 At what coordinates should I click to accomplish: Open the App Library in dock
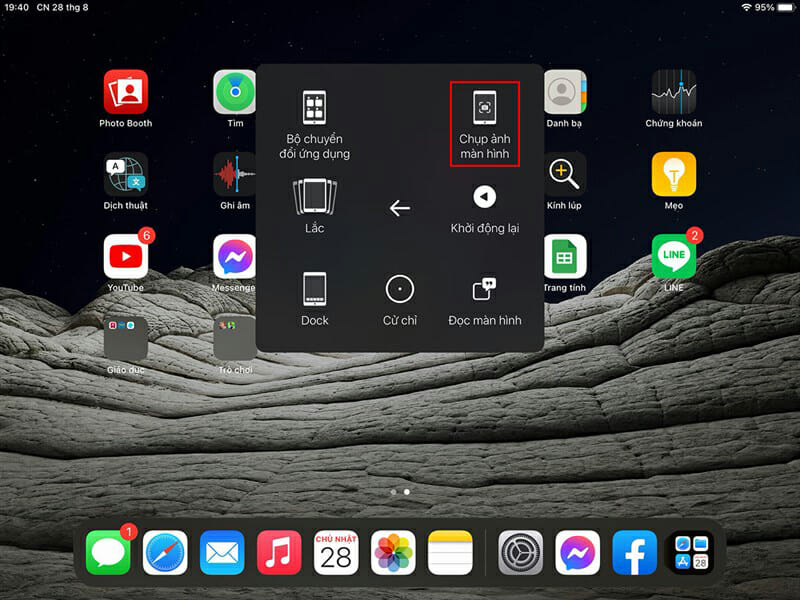691,552
